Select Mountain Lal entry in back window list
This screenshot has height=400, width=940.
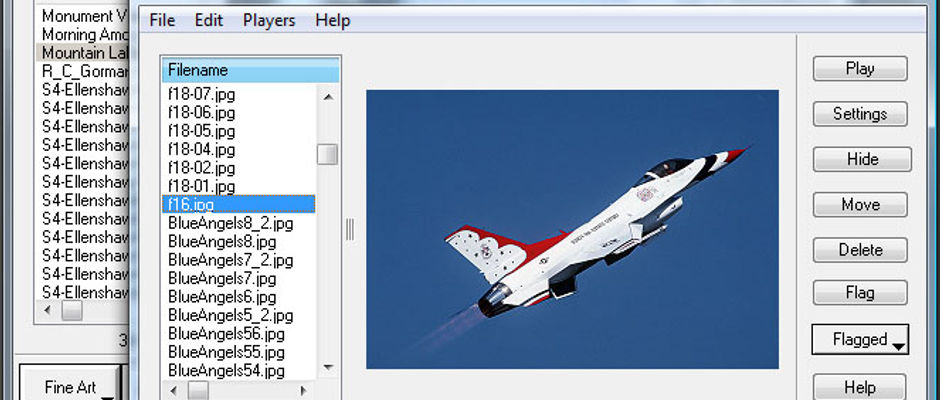click(x=84, y=52)
